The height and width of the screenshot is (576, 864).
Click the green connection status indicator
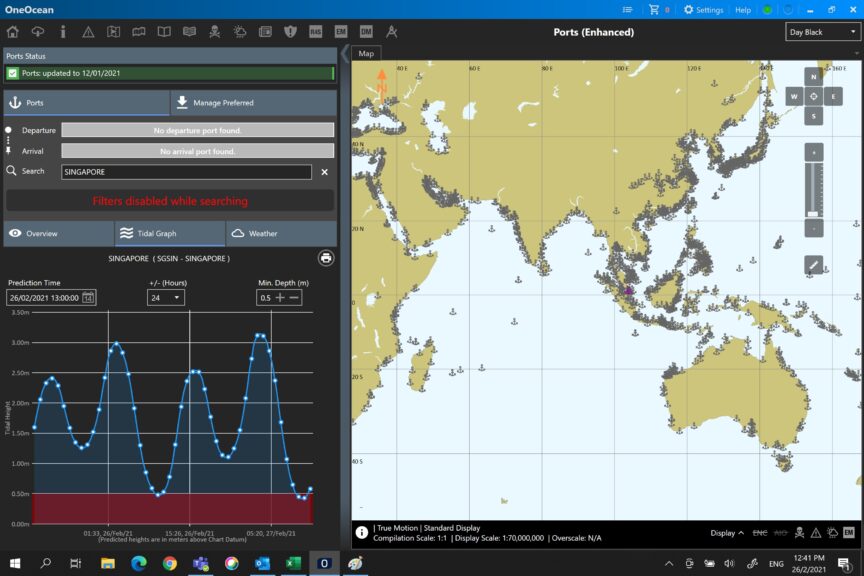point(767,10)
